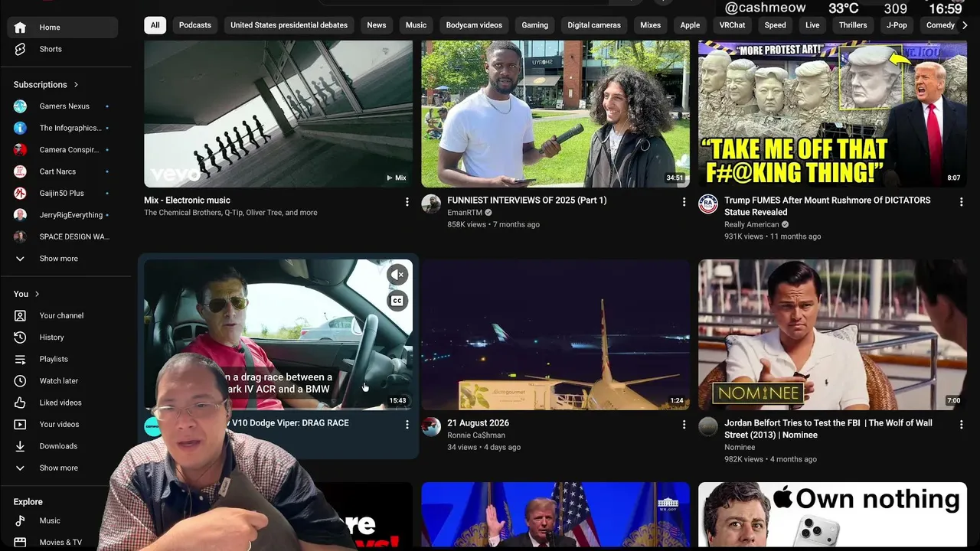
Task: Select the Bodycam videos chip
Action: (474, 25)
